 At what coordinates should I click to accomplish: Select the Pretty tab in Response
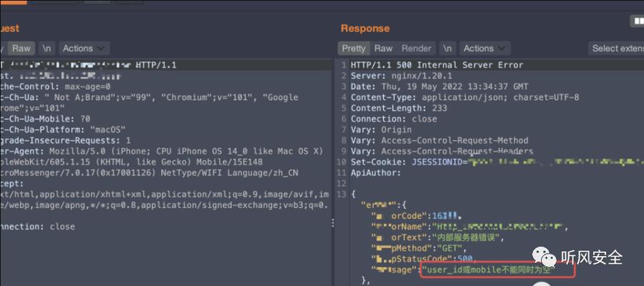click(x=353, y=49)
